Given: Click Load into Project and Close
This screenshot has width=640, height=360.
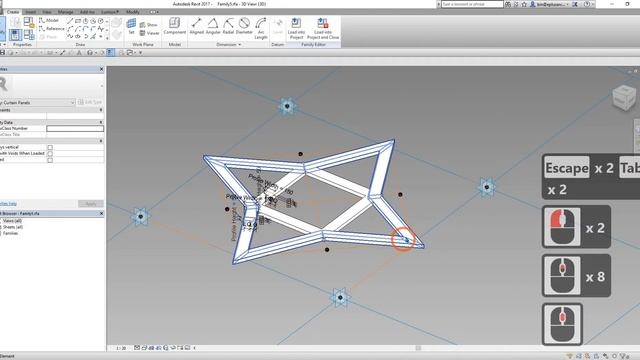Looking at the screenshot, I should 323,28.
